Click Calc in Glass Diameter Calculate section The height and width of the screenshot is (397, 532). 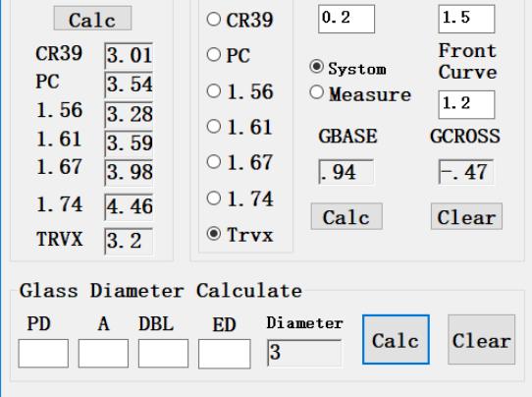coord(396,340)
